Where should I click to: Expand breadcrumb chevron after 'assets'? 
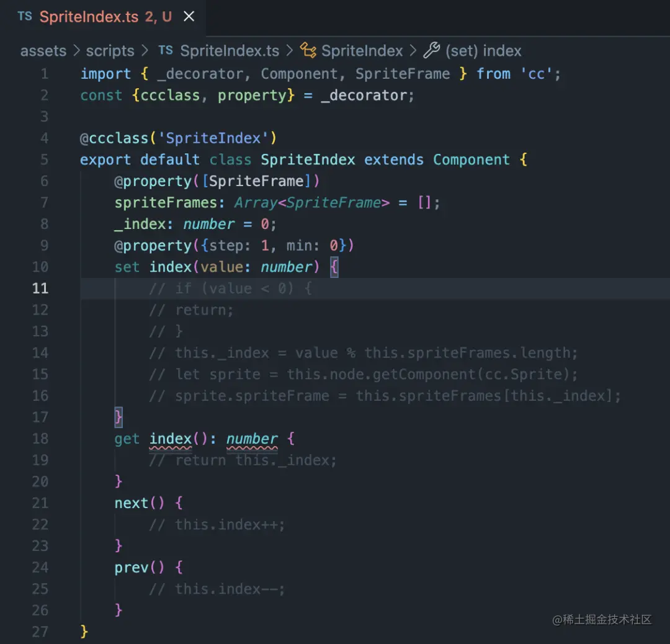[x=76, y=50]
